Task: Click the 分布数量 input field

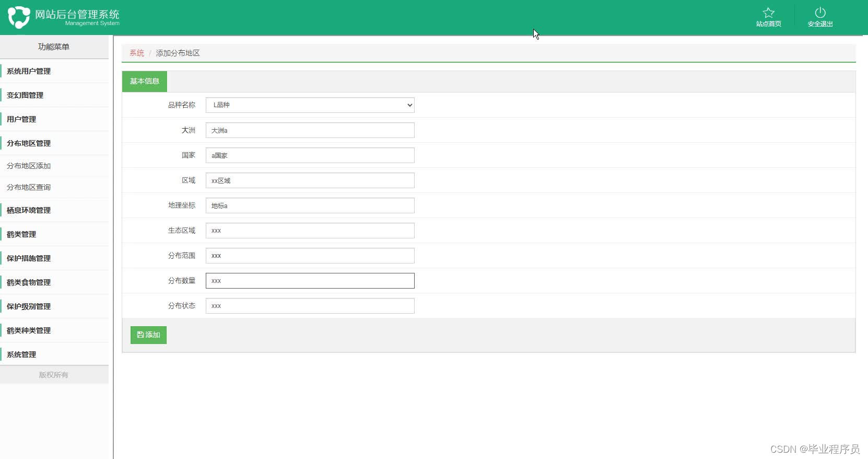Action: point(310,281)
